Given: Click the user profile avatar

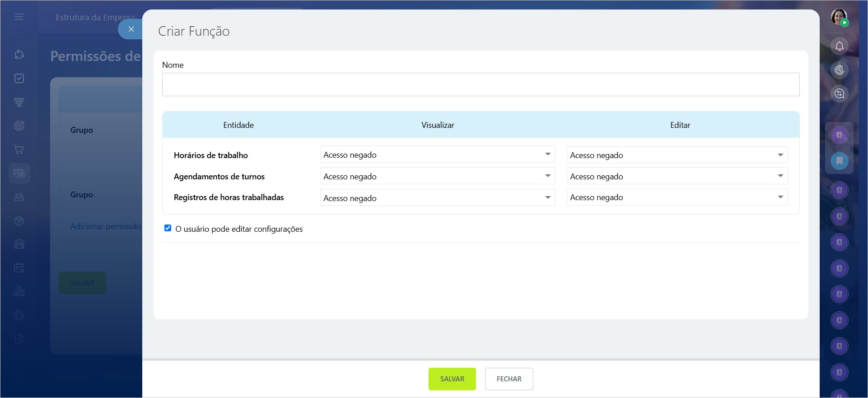Looking at the screenshot, I should [839, 17].
